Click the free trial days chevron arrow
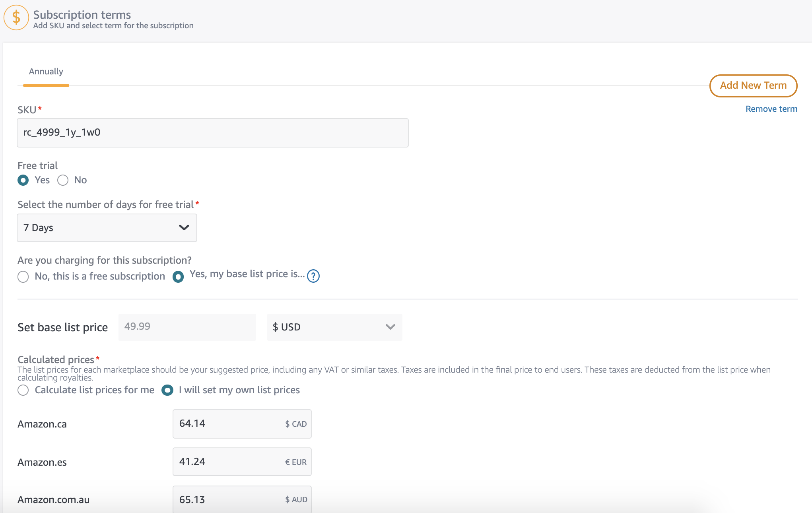 click(x=184, y=227)
